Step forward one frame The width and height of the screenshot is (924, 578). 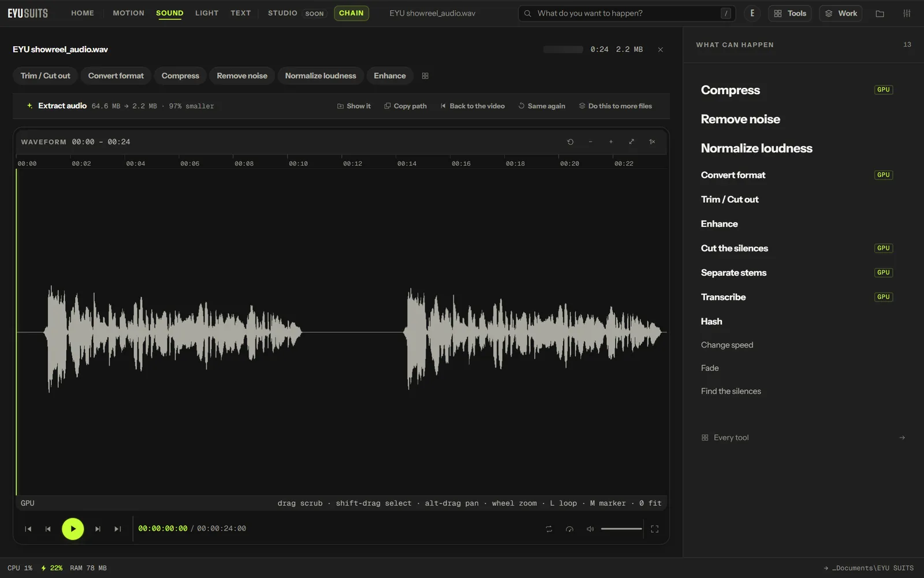coord(98,529)
